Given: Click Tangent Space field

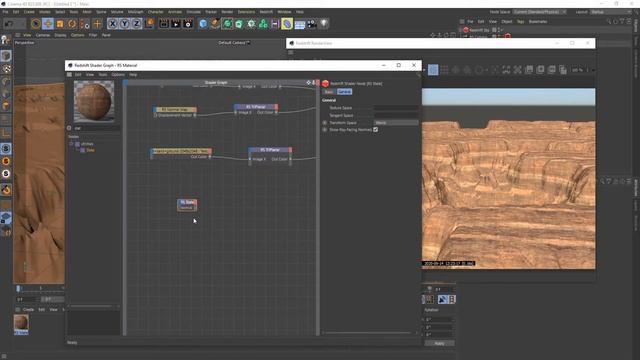Looking at the screenshot, I should 396,116.
